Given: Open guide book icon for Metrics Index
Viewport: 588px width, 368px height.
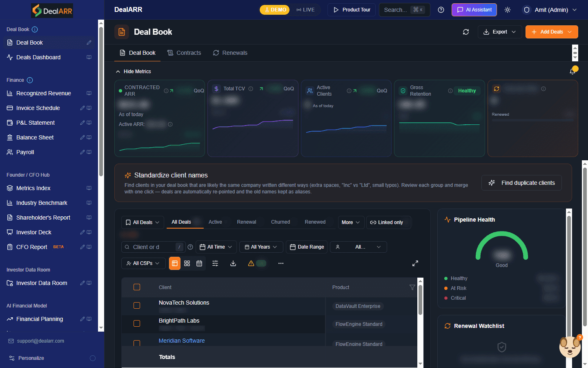Looking at the screenshot, I should tap(89, 188).
